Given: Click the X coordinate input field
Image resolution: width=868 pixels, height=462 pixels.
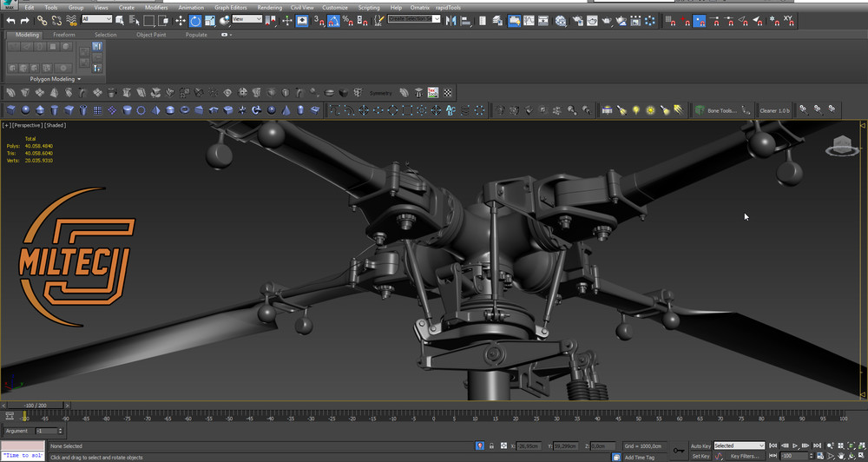Looking at the screenshot, I should [529, 445].
